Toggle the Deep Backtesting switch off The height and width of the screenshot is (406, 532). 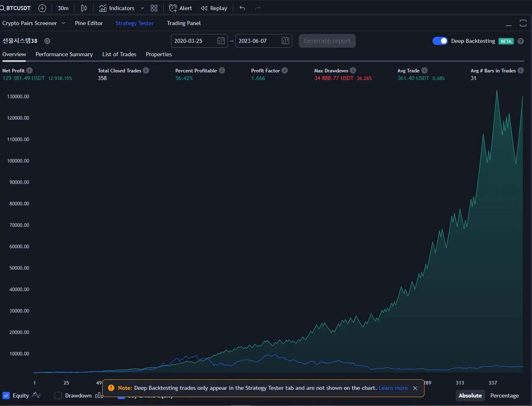440,41
